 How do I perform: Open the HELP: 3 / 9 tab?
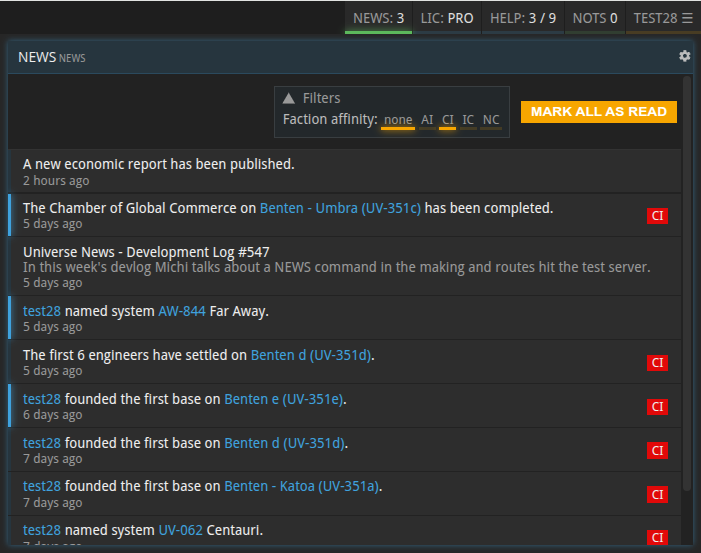pyautogui.click(x=523, y=18)
